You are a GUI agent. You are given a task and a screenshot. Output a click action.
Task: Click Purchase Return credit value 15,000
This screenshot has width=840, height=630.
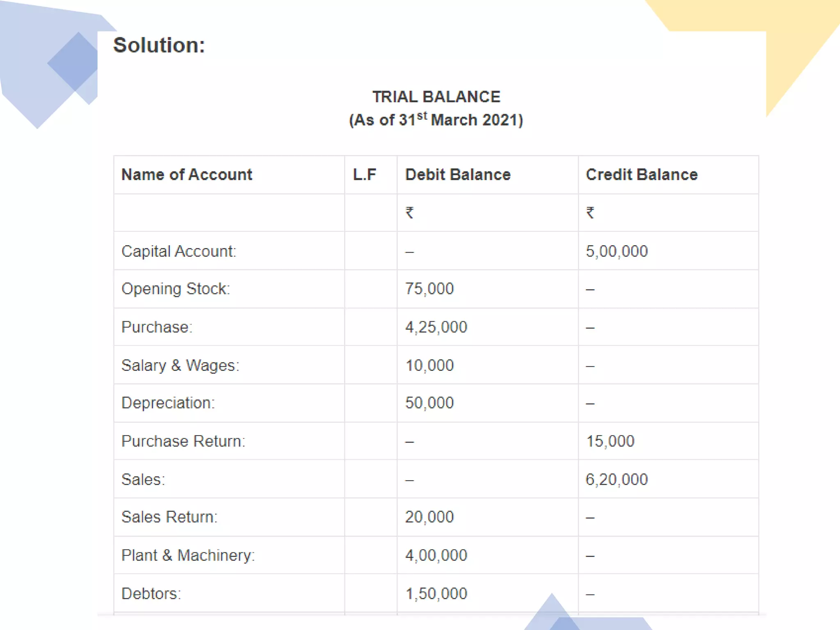tap(610, 441)
